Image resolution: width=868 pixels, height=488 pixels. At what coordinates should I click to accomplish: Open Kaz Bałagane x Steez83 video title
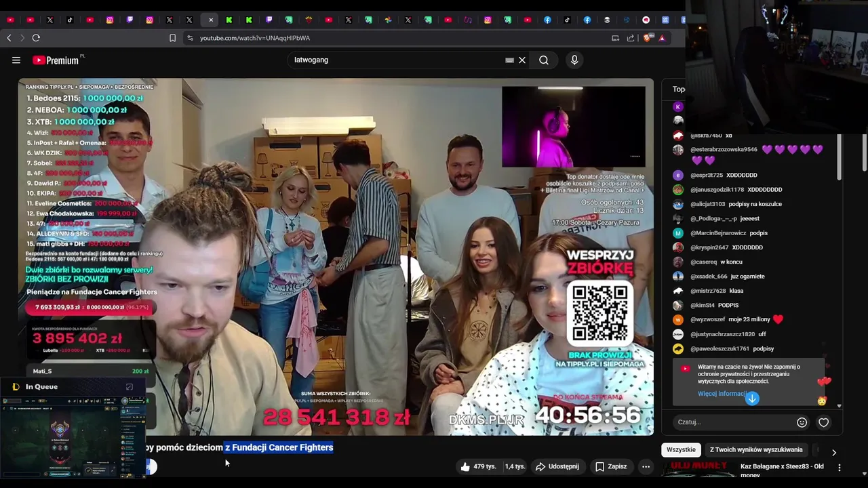click(x=782, y=470)
